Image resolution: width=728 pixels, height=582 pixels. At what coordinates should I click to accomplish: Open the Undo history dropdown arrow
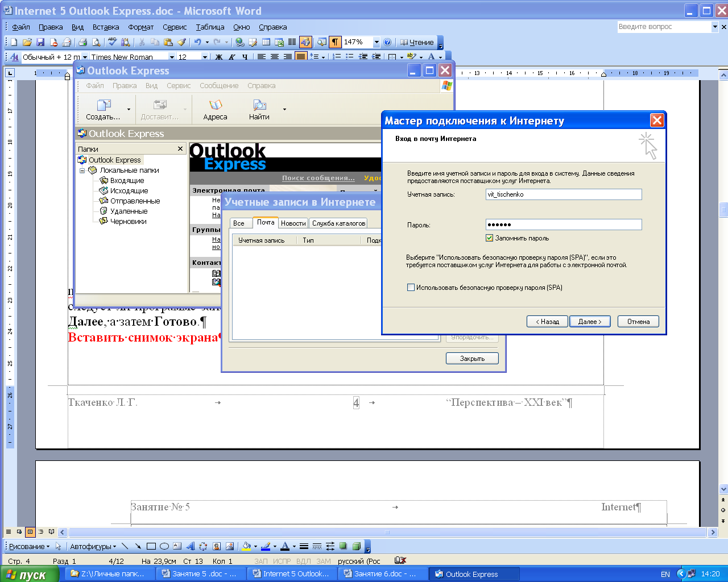(x=207, y=42)
